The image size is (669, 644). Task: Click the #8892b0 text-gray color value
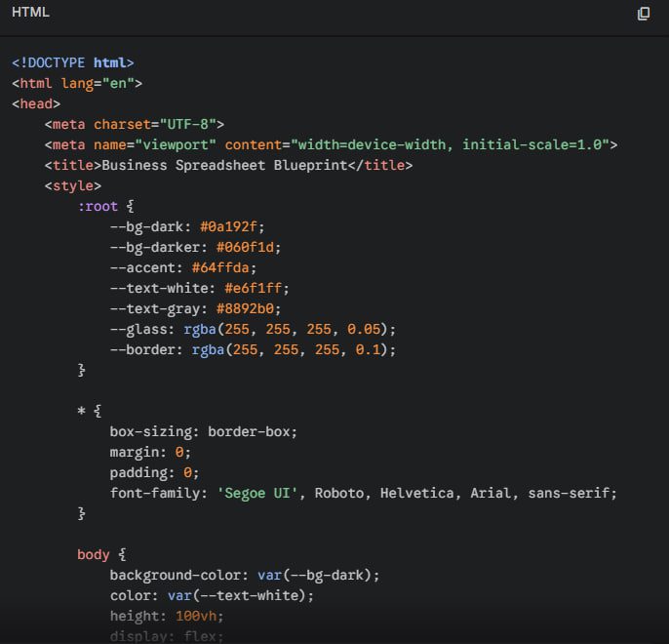[249, 308]
